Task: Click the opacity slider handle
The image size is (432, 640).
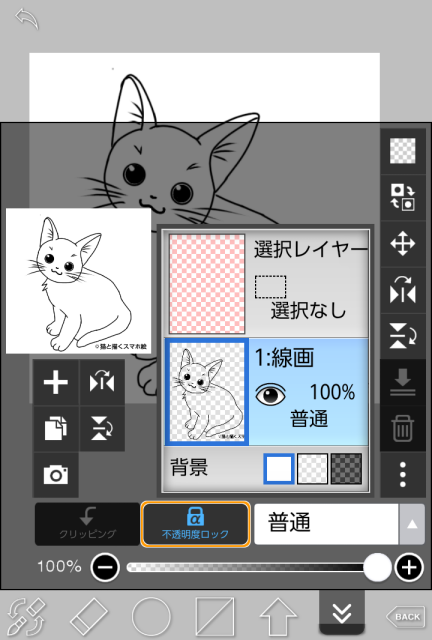Action: (x=377, y=567)
